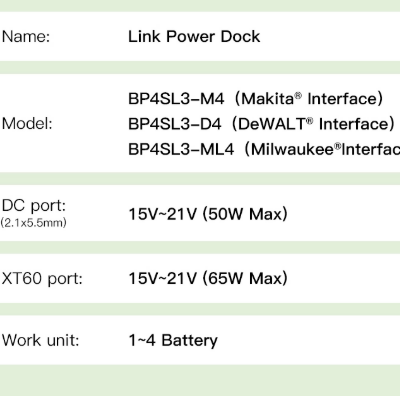This screenshot has height=396, width=400.
Task: Click the registered mark after Makita
Action: [x=298, y=96]
